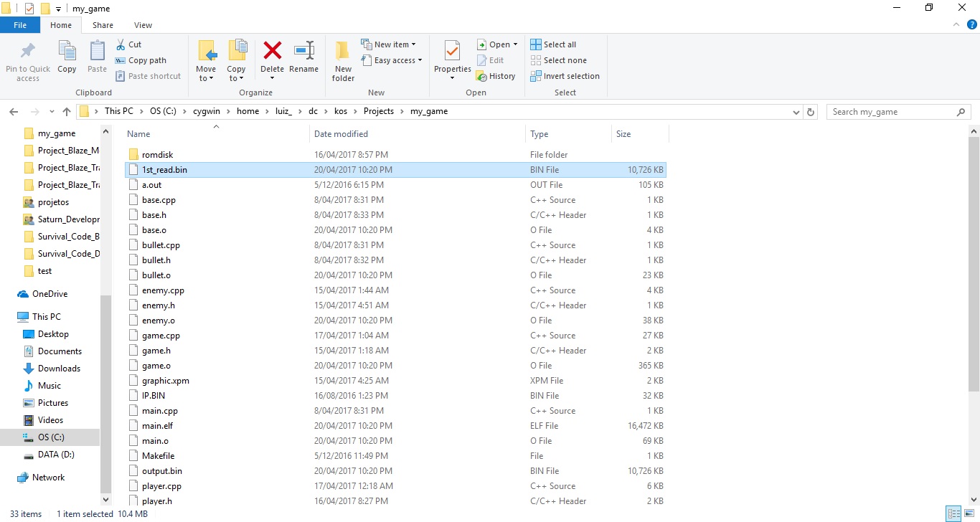Collapse the ribbon with the chevron

coord(956,24)
